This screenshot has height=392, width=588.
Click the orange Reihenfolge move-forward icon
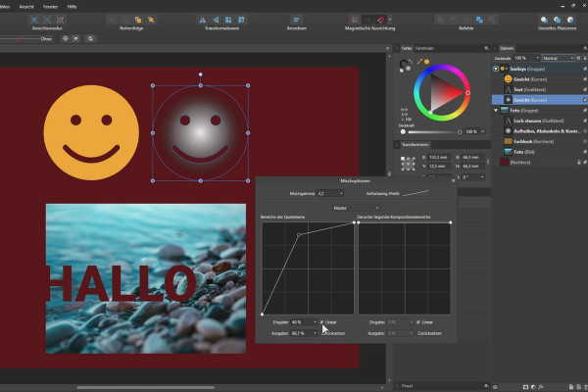pyautogui.click(x=138, y=20)
